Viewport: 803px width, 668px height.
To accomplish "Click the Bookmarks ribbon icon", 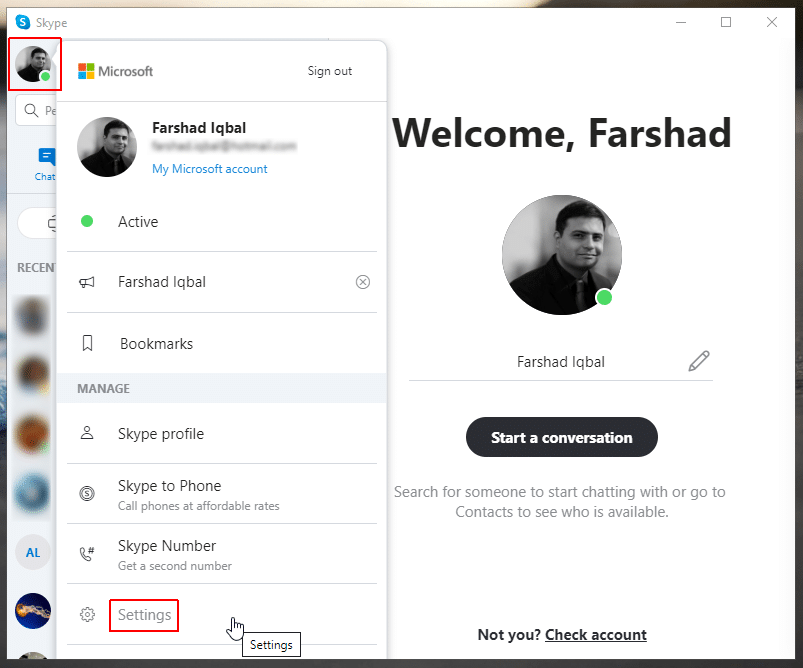I will point(87,344).
